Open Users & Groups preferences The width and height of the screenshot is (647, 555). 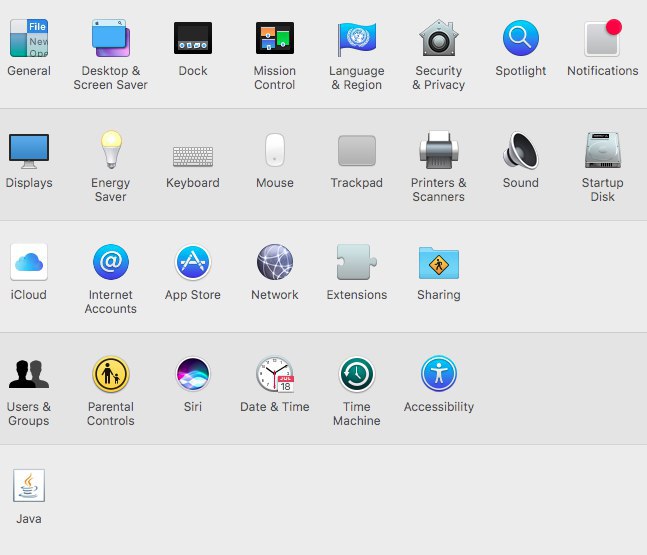point(29,374)
